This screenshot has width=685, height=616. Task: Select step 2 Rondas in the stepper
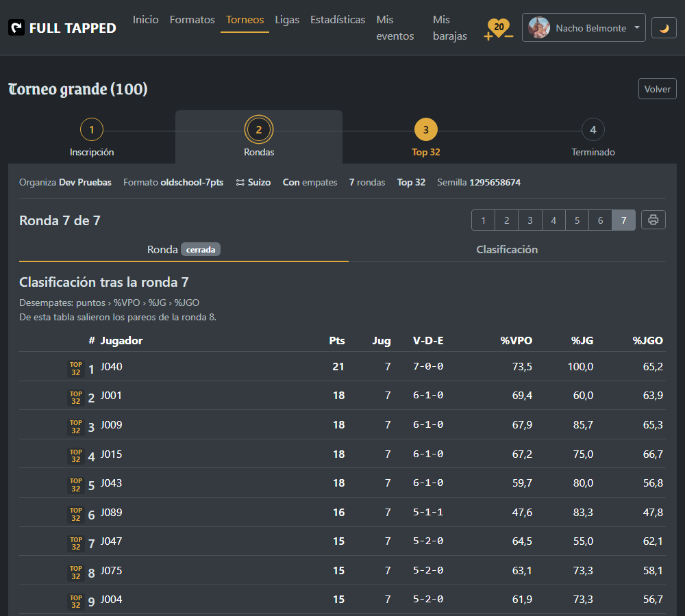tap(259, 137)
